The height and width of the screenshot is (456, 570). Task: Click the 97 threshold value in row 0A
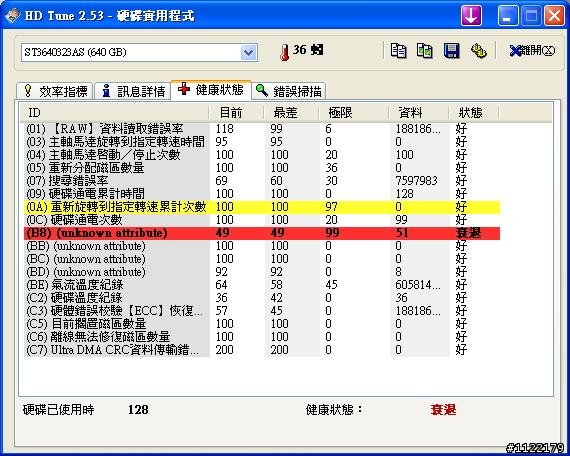(x=332, y=207)
